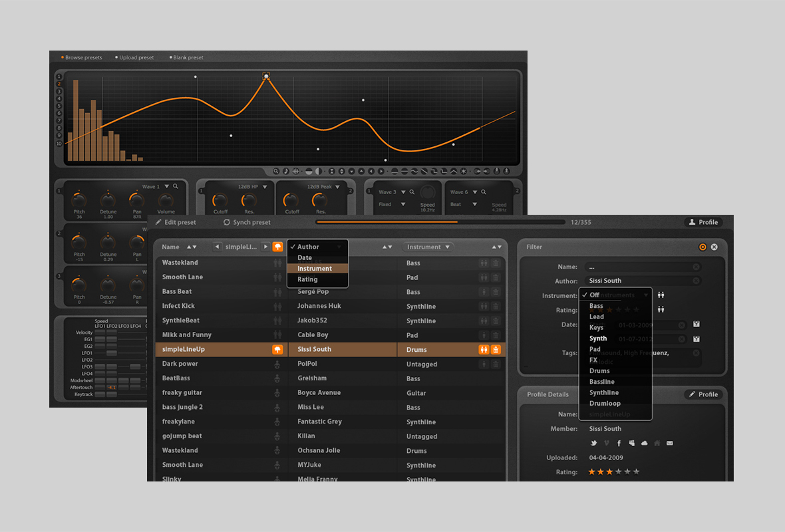
Task: Select envelope number 1 in the numbered list
Action: (59, 76)
